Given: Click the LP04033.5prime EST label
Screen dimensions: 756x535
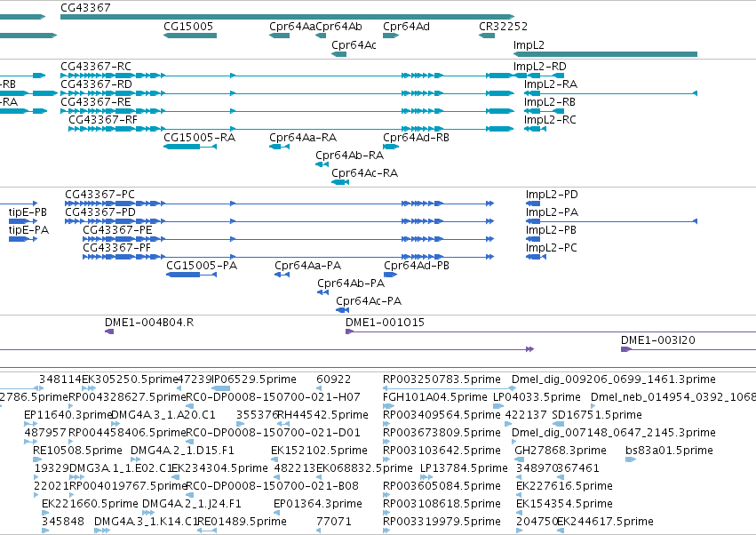Looking at the screenshot, I should pyautogui.click(x=537, y=397).
